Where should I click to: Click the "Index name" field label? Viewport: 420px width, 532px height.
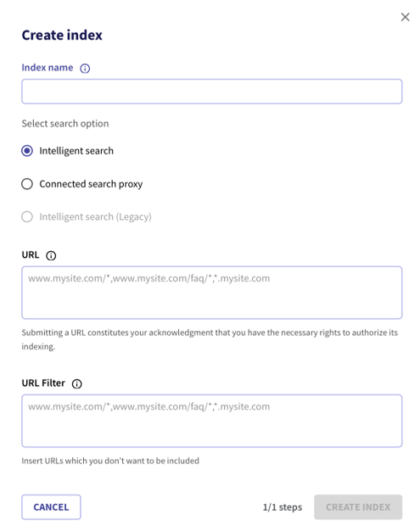coord(48,68)
